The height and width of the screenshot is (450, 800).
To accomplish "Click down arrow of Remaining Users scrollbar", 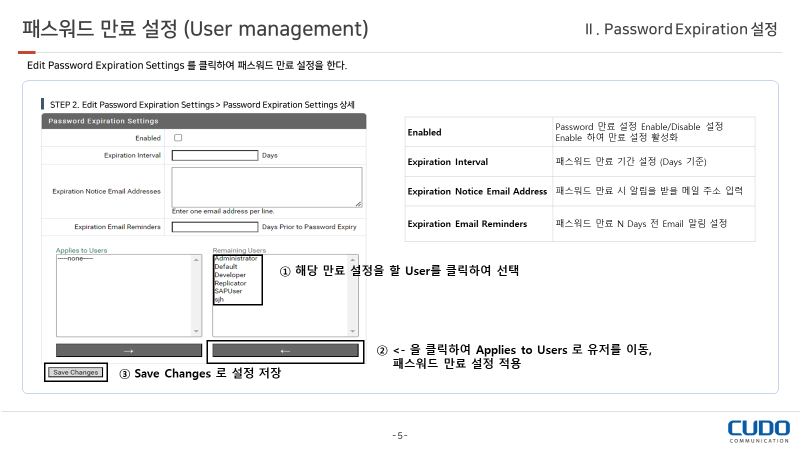I will pos(353,330).
